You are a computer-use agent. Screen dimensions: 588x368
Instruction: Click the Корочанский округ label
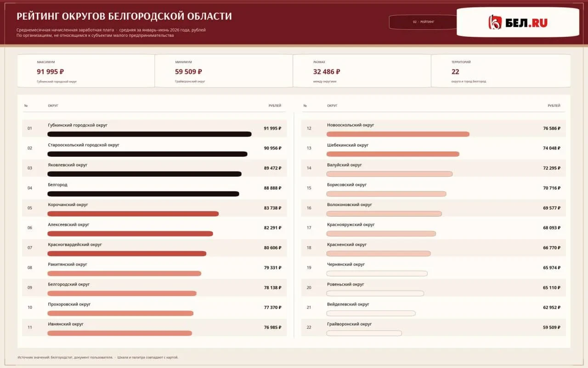(68, 205)
